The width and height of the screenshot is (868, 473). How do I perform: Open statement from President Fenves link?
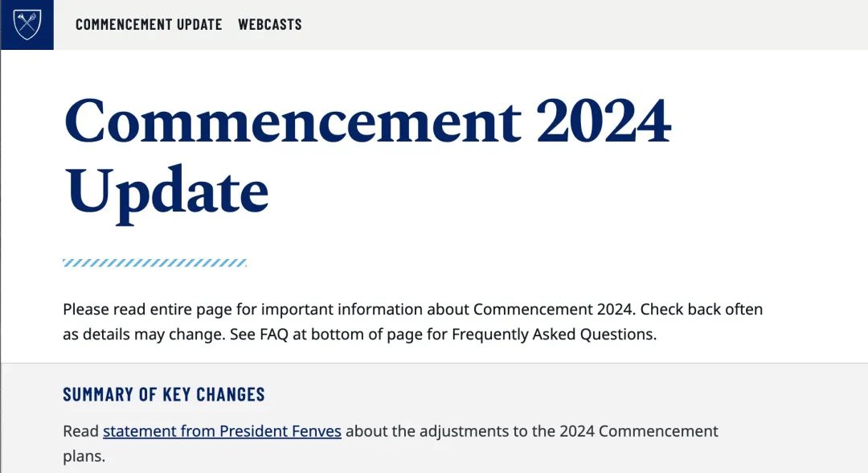(x=222, y=431)
